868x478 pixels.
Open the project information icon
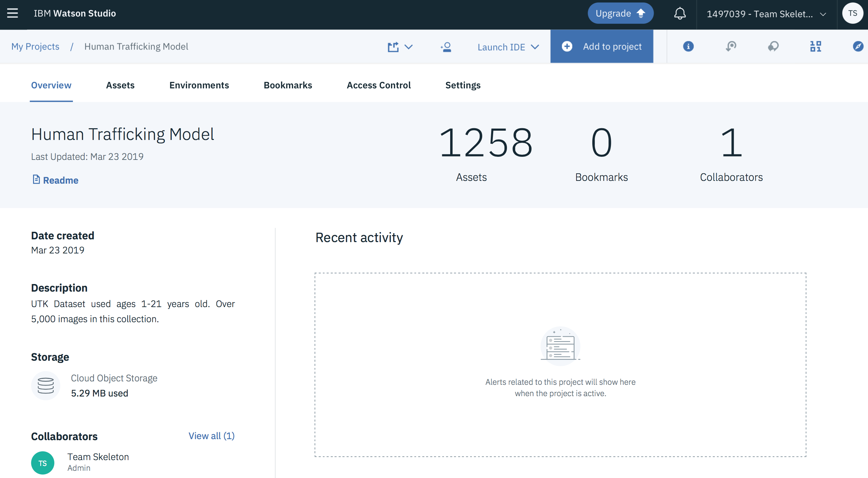point(688,46)
